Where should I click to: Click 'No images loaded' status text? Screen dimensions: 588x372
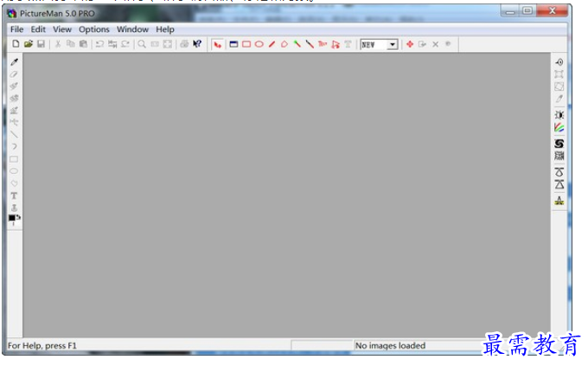[390, 345]
